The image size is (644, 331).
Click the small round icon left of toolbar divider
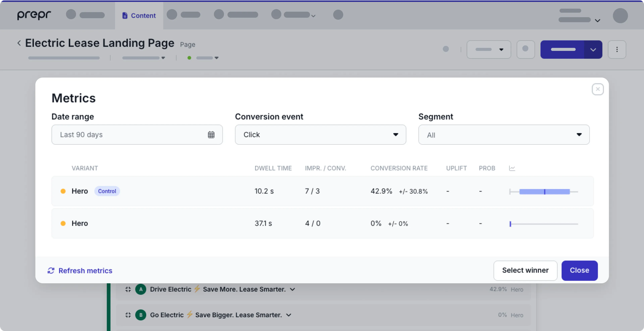(x=445, y=49)
